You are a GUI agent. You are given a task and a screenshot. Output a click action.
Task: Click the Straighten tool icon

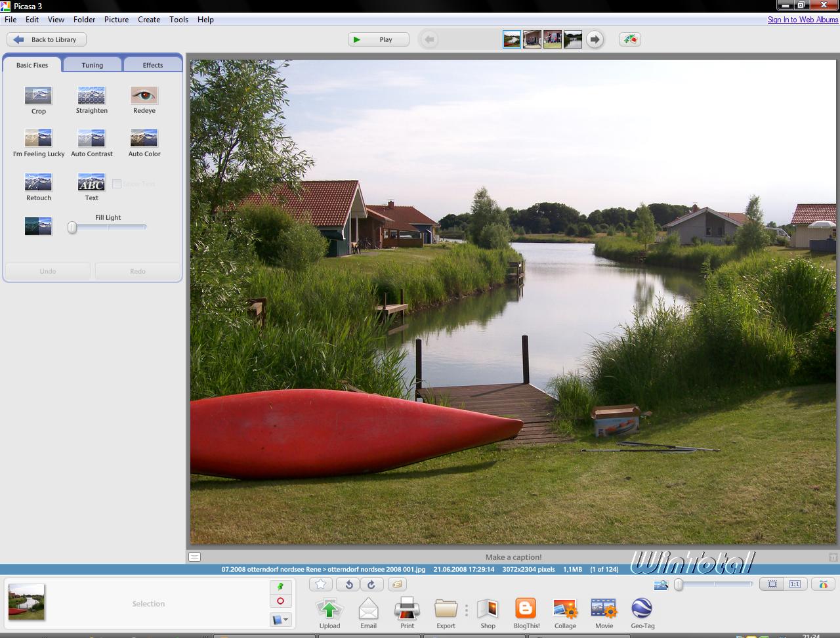(x=91, y=96)
